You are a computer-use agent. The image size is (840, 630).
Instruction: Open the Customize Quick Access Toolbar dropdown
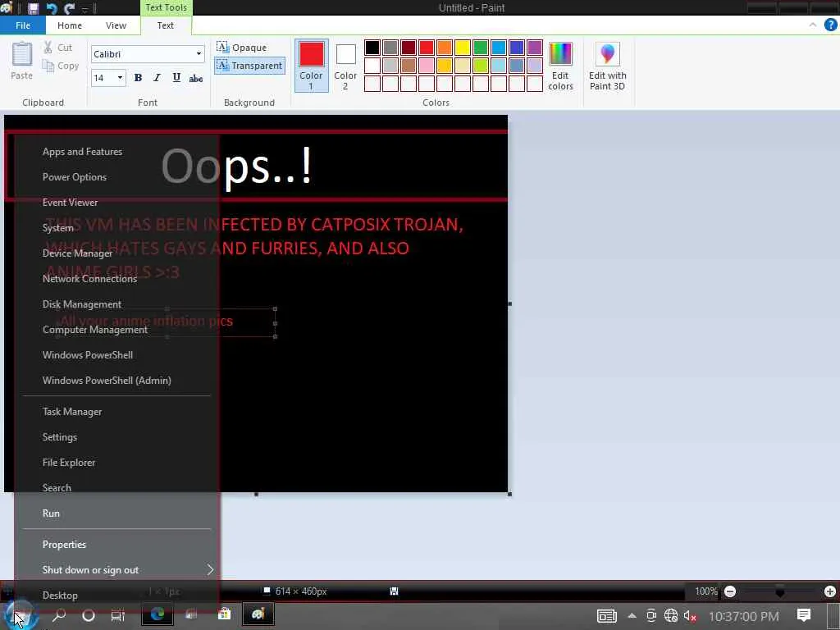pyautogui.click(x=85, y=8)
